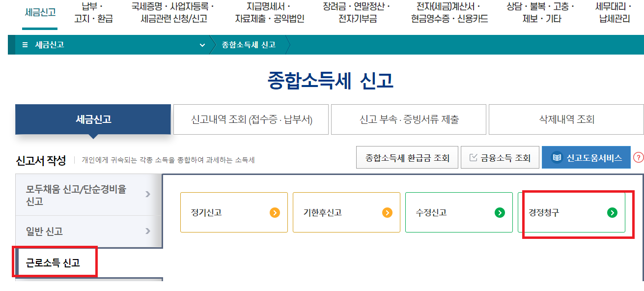Switch to the 신고 부속·증빙서류 제출 tab
The width and height of the screenshot is (644, 291).
coord(408,119)
